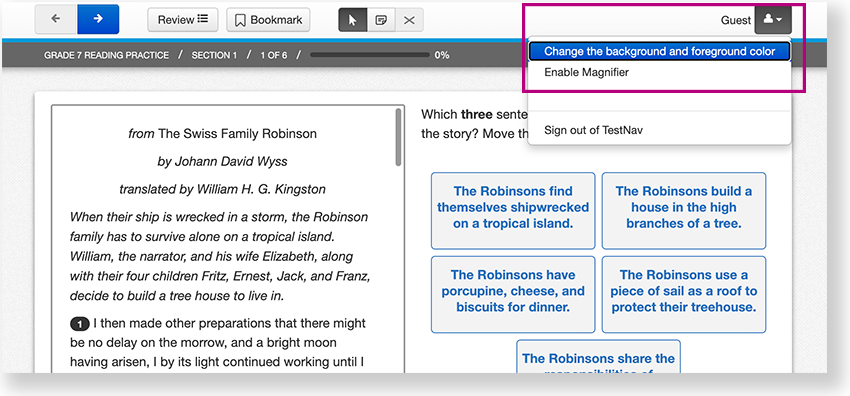Go back with the left arrow button

56,20
